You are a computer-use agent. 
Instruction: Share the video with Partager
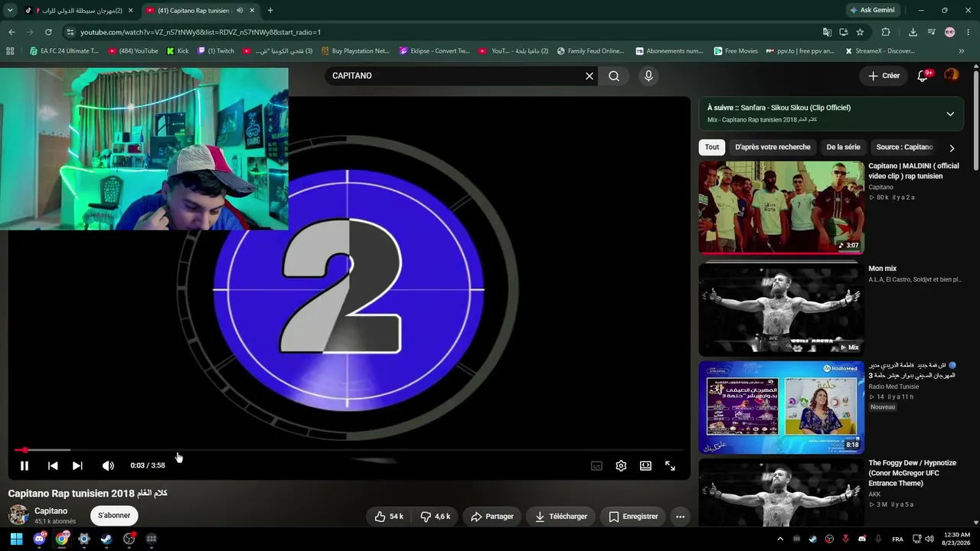492,517
